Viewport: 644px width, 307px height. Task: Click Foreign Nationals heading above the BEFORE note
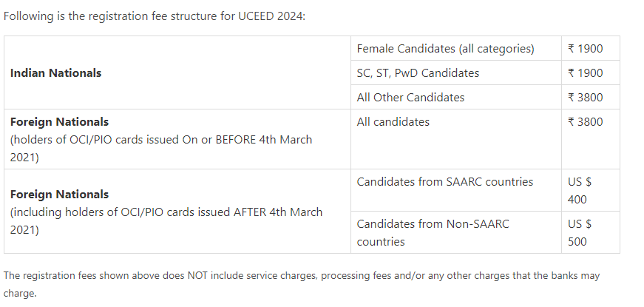point(59,122)
